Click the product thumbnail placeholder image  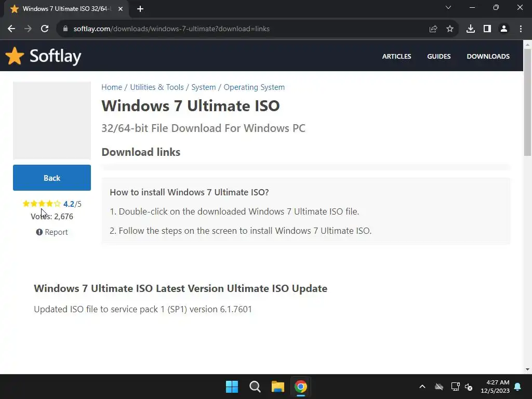pos(52,121)
